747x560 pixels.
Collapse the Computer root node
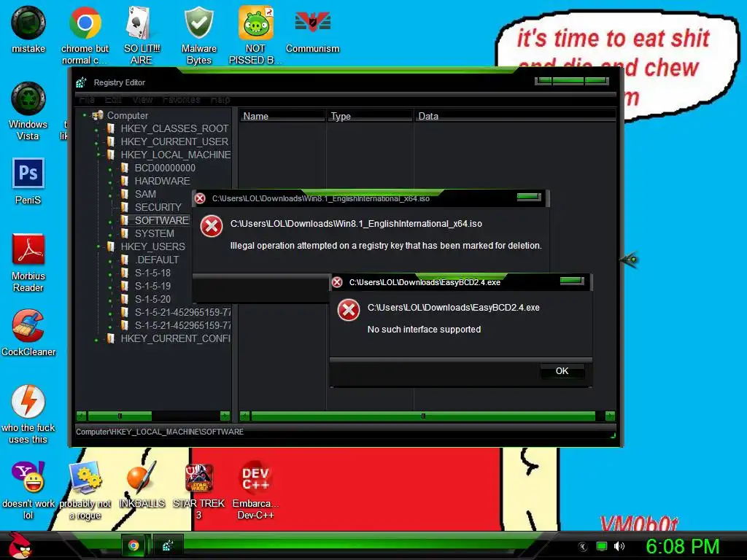[85, 115]
